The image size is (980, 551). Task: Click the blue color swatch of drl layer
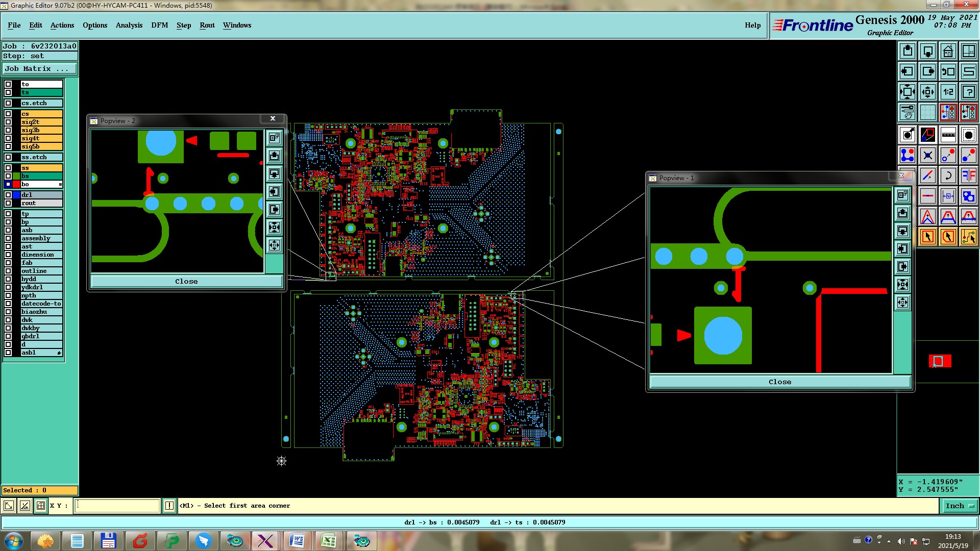[16, 195]
